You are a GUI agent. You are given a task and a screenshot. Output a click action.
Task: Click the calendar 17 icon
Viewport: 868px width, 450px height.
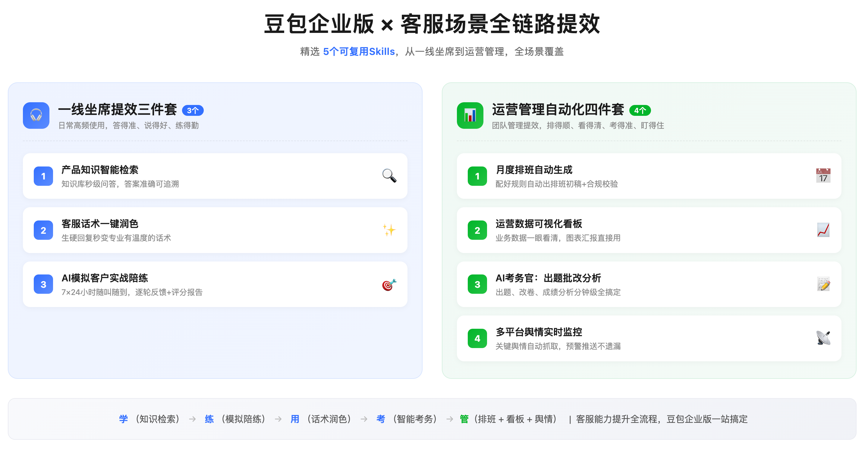[823, 176]
